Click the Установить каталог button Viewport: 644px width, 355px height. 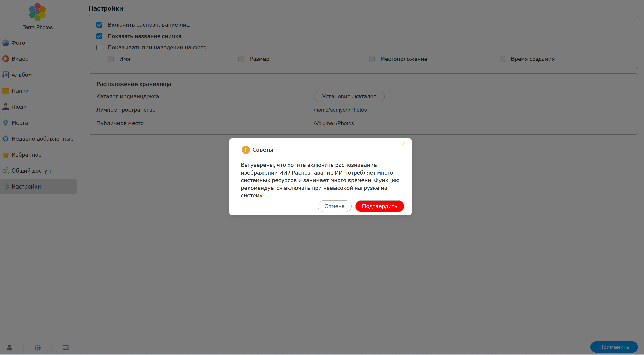(x=349, y=96)
